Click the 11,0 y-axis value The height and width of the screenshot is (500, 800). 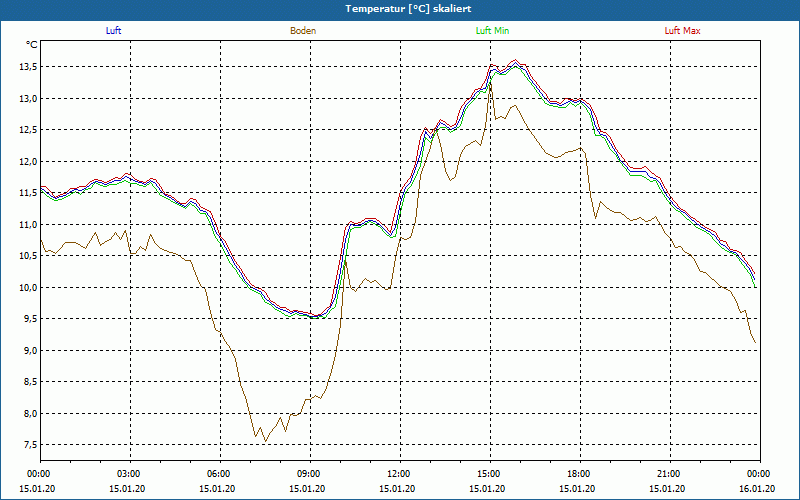(28, 224)
